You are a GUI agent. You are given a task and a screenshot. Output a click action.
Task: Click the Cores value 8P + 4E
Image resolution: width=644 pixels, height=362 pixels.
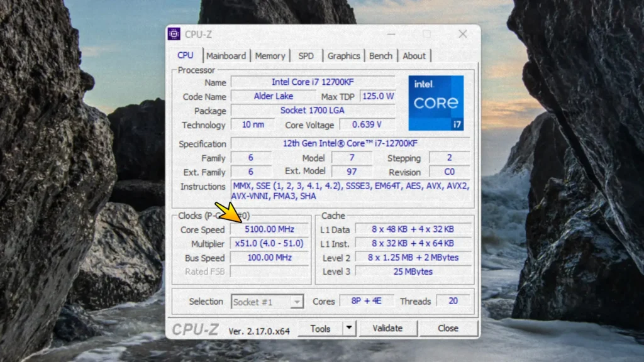[x=367, y=301]
